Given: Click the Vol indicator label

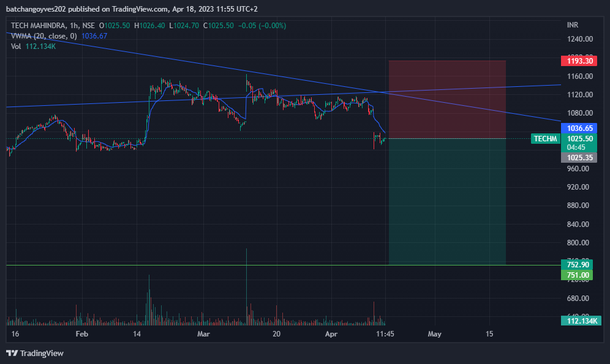Looking at the screenshot, I should pos(16,46).
